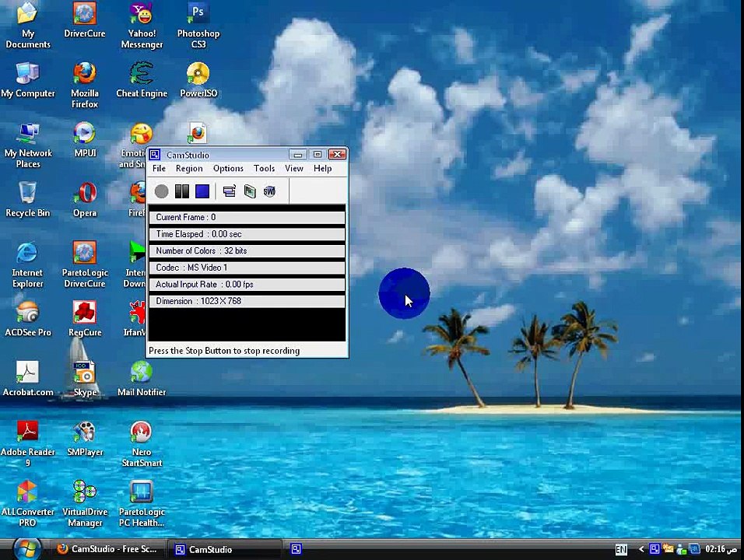Select the Acrobat.com desktop icon
The height and width of the screenshot is (560, 744).
point(27,379)
